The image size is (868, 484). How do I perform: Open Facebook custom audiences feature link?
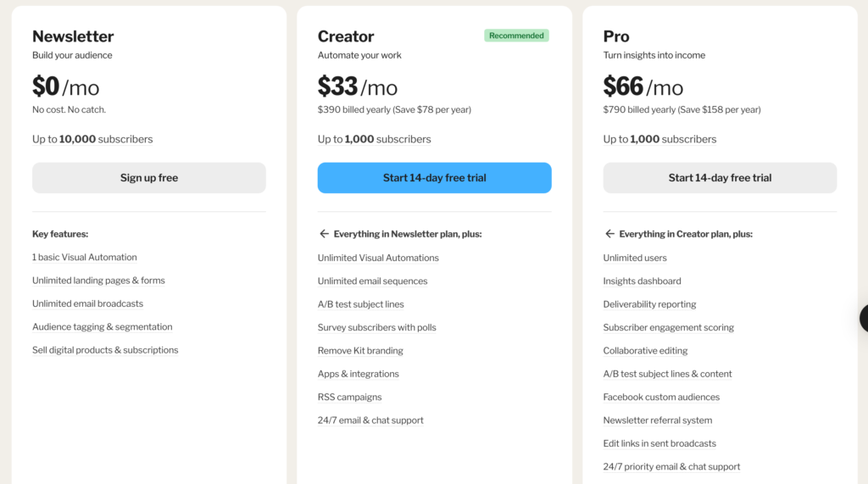pos(661,397)
